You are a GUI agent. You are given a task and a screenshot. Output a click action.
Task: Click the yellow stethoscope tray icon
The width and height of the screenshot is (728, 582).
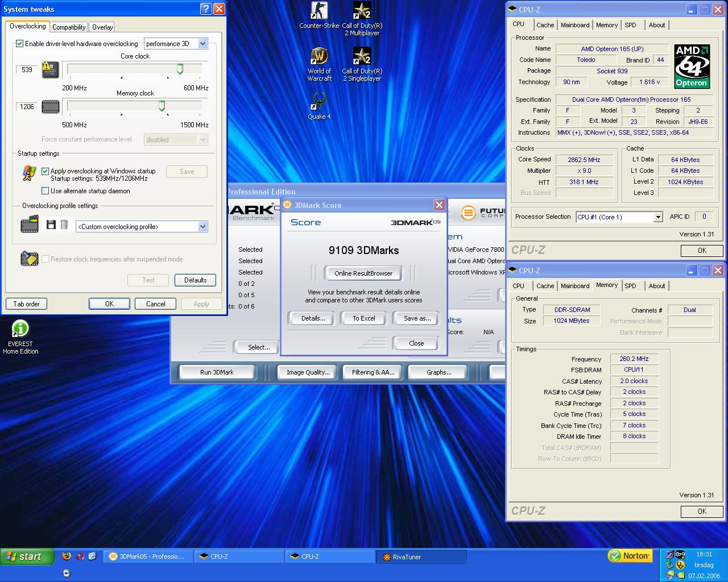tap(680, 565)
